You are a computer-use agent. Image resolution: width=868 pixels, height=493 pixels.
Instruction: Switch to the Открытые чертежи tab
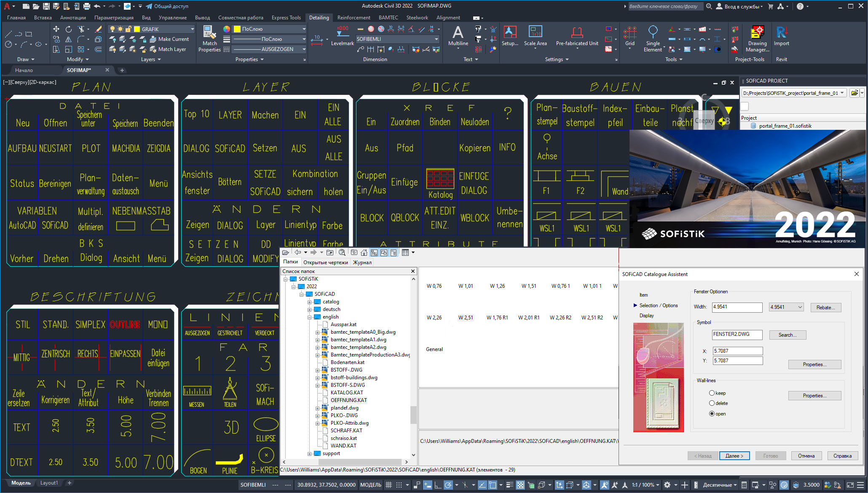(x=326, y=263)
